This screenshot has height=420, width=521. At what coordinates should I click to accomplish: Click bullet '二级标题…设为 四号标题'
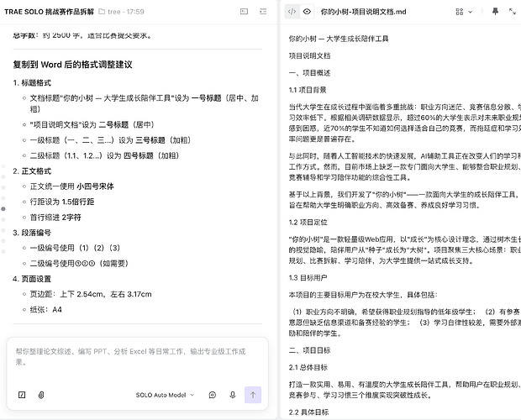[105, 155]
